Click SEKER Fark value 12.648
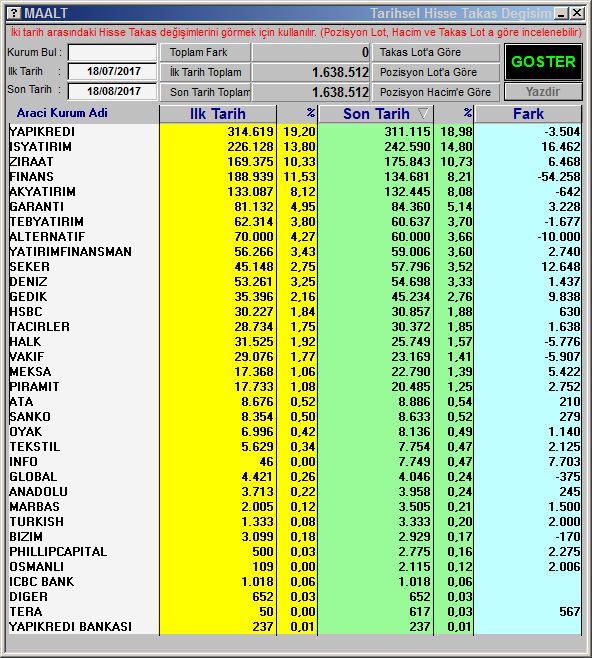Viewport: 592px width, 658px height. [561, 267]
